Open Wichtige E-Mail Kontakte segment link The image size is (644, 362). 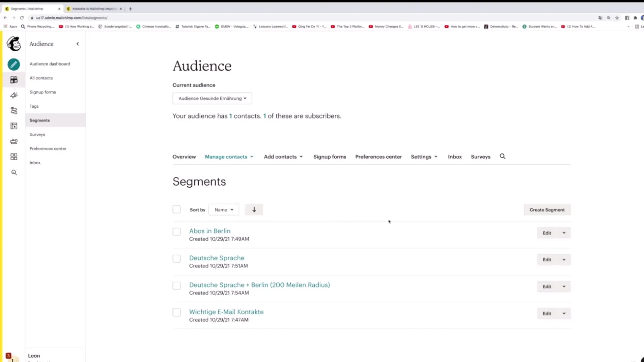click(226, 312)
